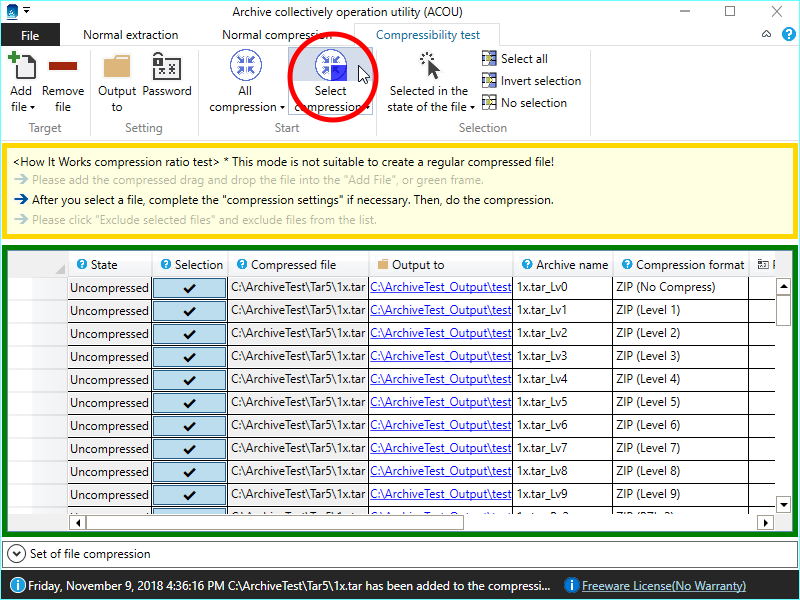Click the Add file icon
Screen dimensions: 800x600
(21, 68)
